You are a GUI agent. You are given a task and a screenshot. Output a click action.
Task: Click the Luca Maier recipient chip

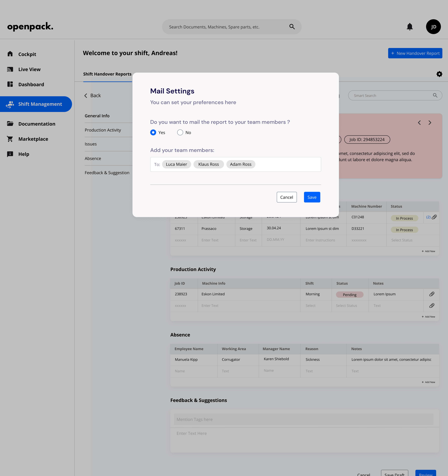(176, 164)
